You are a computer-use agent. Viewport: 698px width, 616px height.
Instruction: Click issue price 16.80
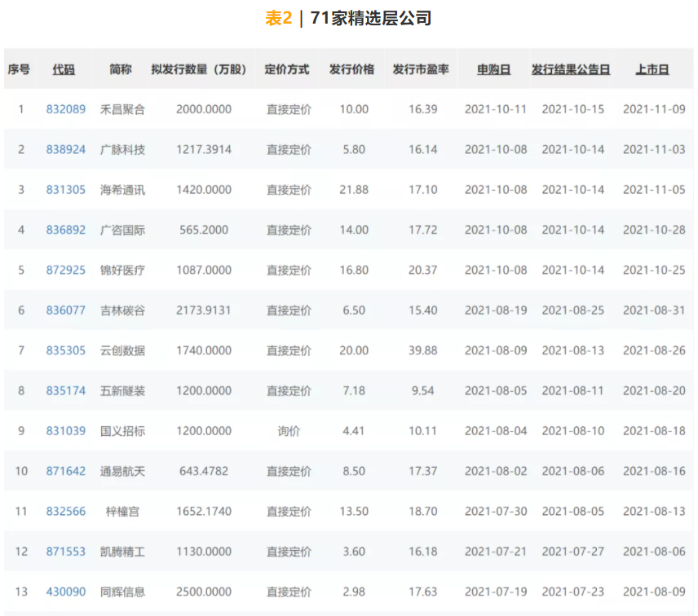coord(354,270)
